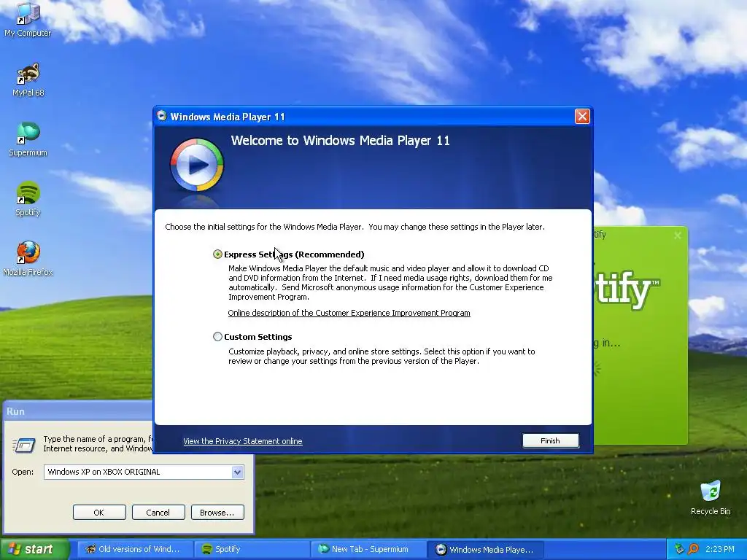Expand the Run dialog Open dropdown arrow
Screen dimensions: 747x560
coord(237,472)
